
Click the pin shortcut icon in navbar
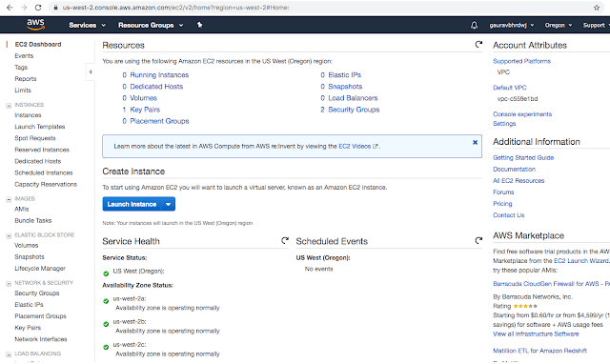click(199, 25)
